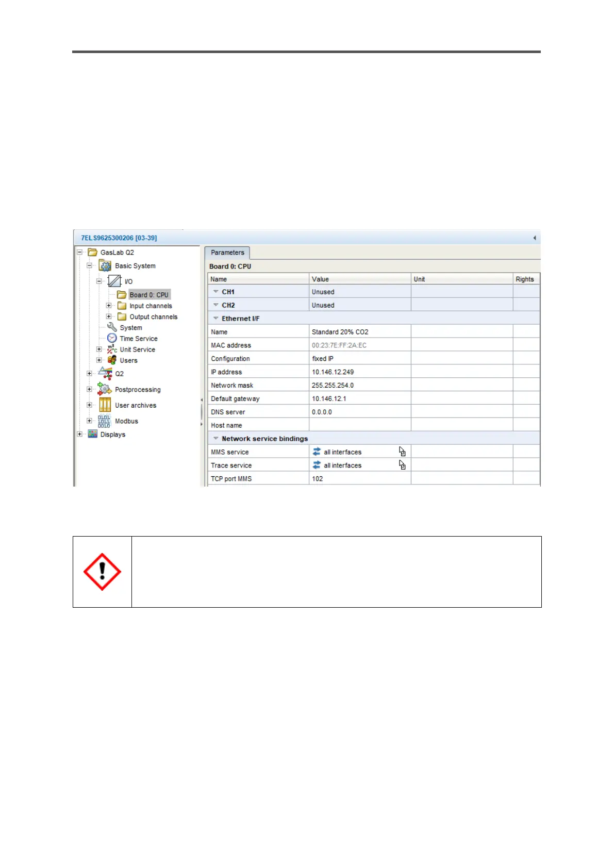Viewport: 614px width, 868px height.
Task: Sort by the Name column header
Action: 258,279
